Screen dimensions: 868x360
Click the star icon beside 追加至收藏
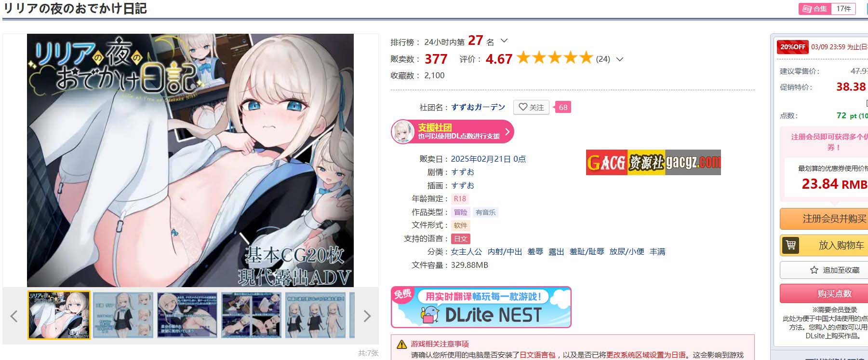tap(814, 270)
